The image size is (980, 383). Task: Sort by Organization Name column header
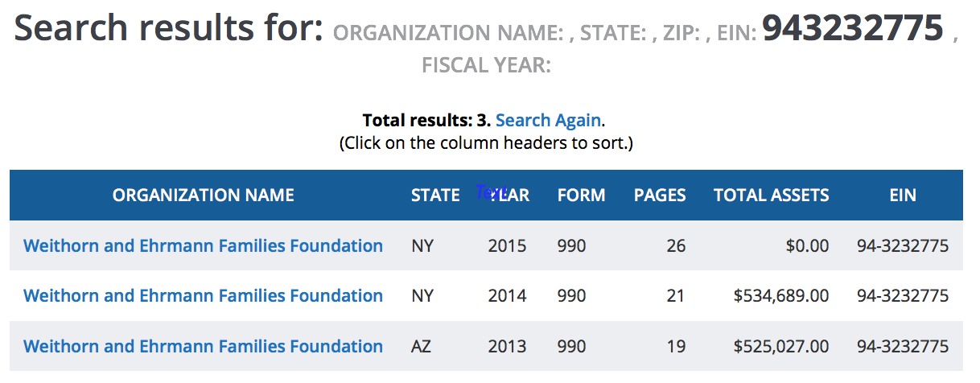(203, 196)
